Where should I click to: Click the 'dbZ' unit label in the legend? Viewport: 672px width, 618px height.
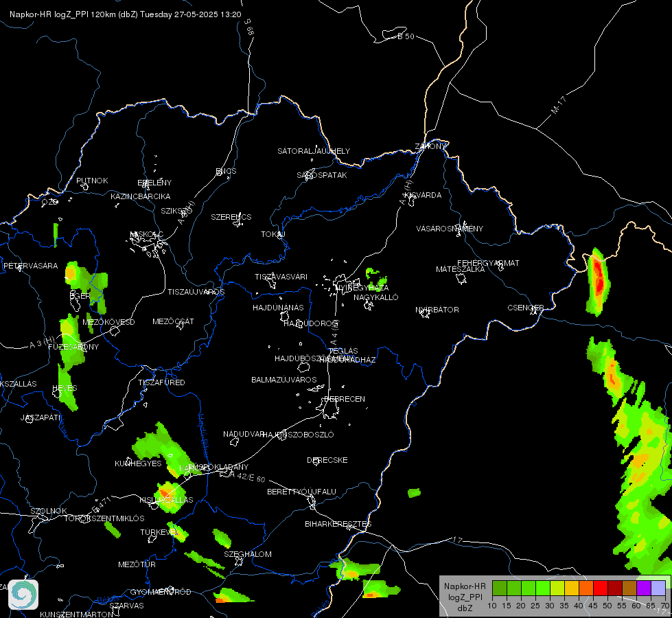pyautogui.click(x=465, y=608)
